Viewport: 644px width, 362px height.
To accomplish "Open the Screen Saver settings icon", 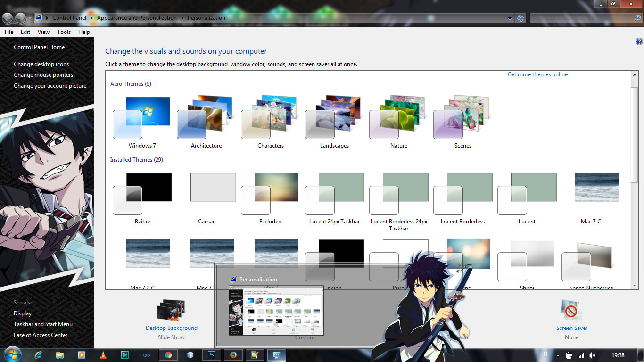I will pos(571,311).
